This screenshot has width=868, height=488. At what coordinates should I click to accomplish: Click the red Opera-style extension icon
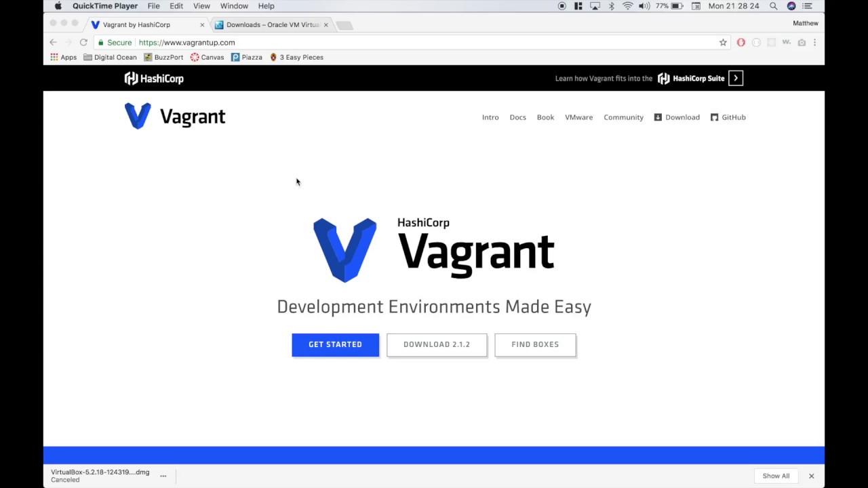tap(741, 43)
